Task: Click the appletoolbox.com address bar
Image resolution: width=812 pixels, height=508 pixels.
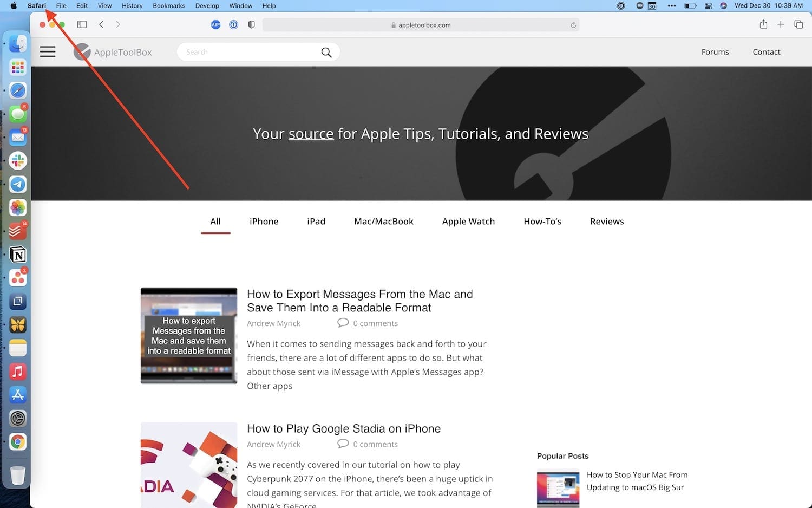Action: [x=421, y=25]
